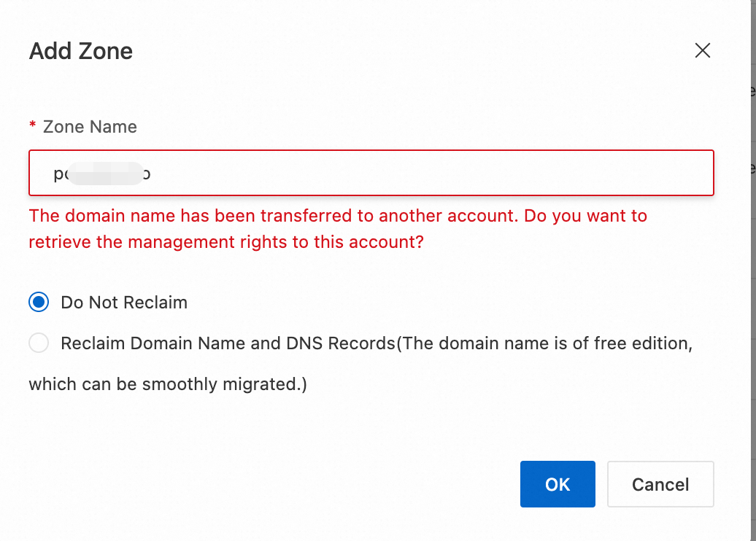Choose the Reclaim Domain Name and DNS Records radio
Image resolution: width=756 pixels, height=541 pixels.
coord(39,343)
